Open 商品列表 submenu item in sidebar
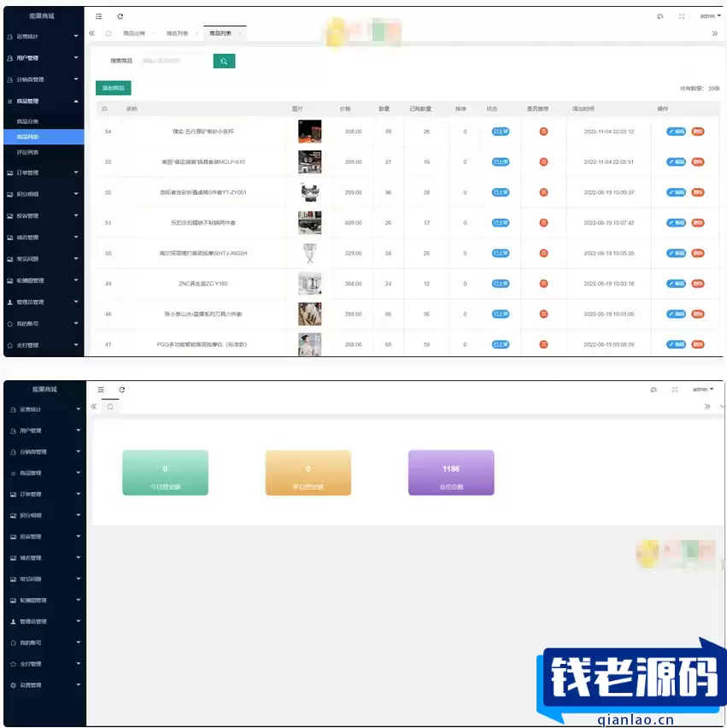The height and width of the screenshot is (728, 727). click(x=44, y=137)
